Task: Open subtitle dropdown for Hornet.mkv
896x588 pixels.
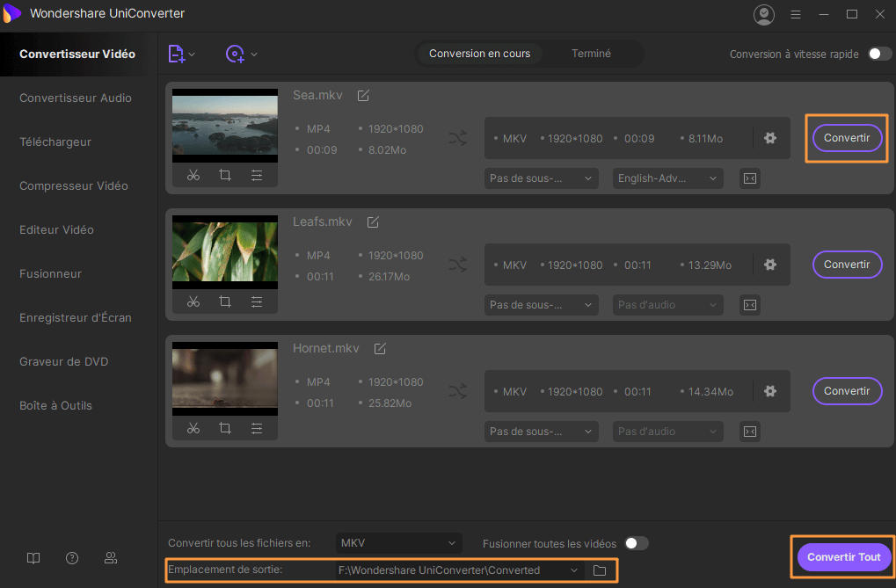Action: tap(541, 432)
